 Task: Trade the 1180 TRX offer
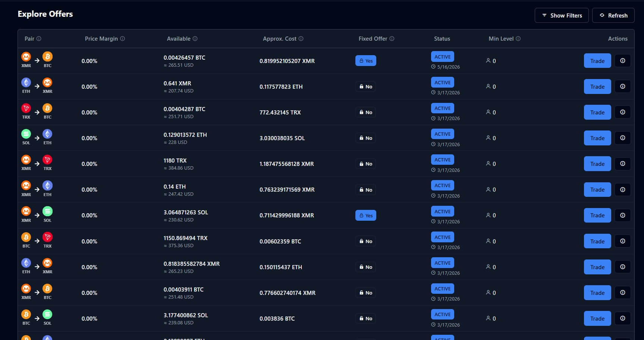(x=597, y=164)
